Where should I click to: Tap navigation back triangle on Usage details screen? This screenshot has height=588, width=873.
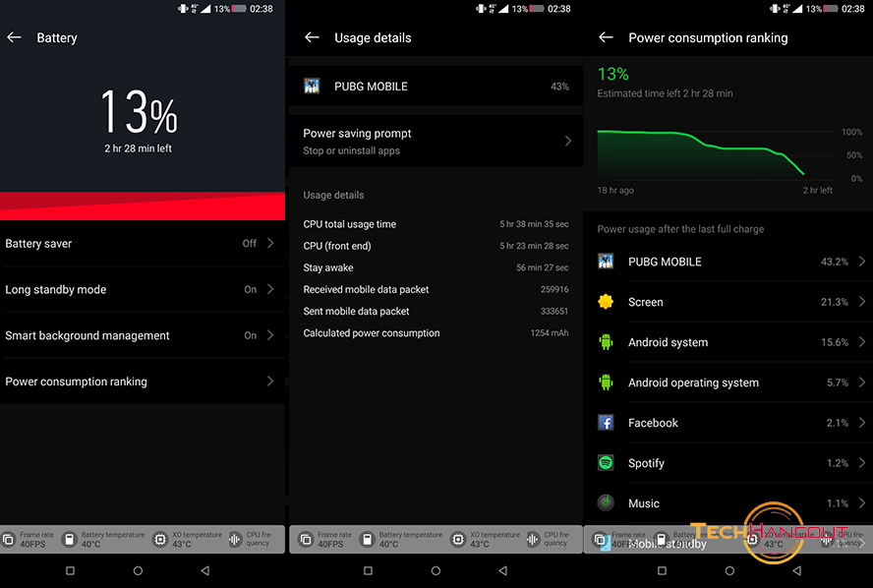[x=502, y=570]
